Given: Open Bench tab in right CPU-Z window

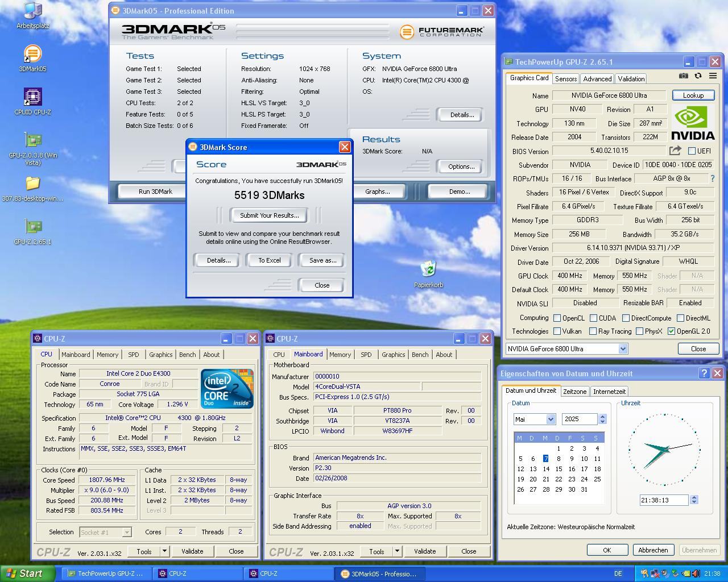Looking at the screenshot, I should coord(420,355).
